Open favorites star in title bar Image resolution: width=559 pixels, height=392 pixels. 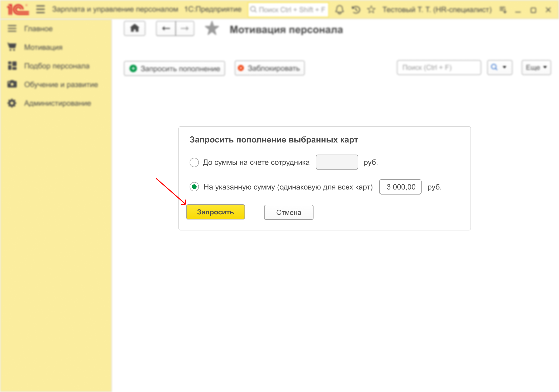[371, 10]
